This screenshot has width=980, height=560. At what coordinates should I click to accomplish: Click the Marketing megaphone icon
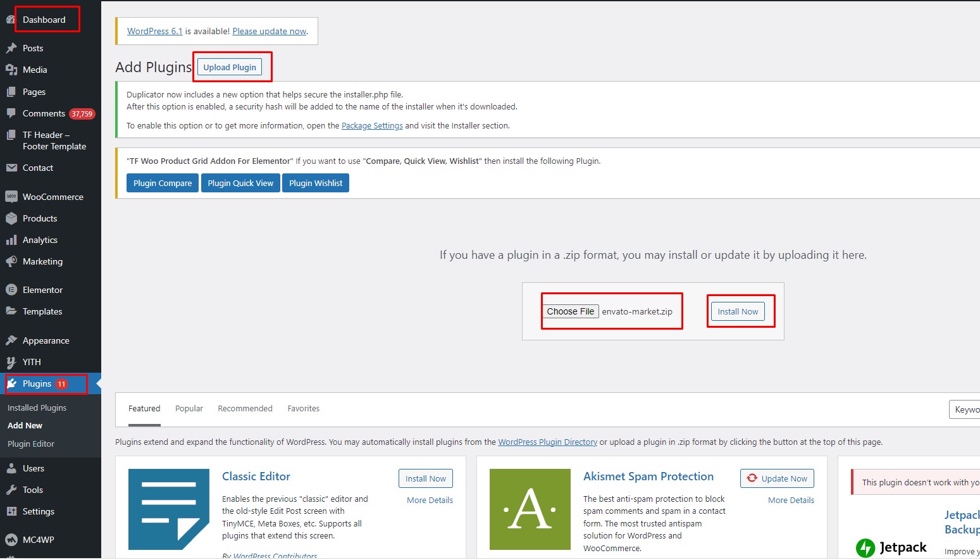11,261
